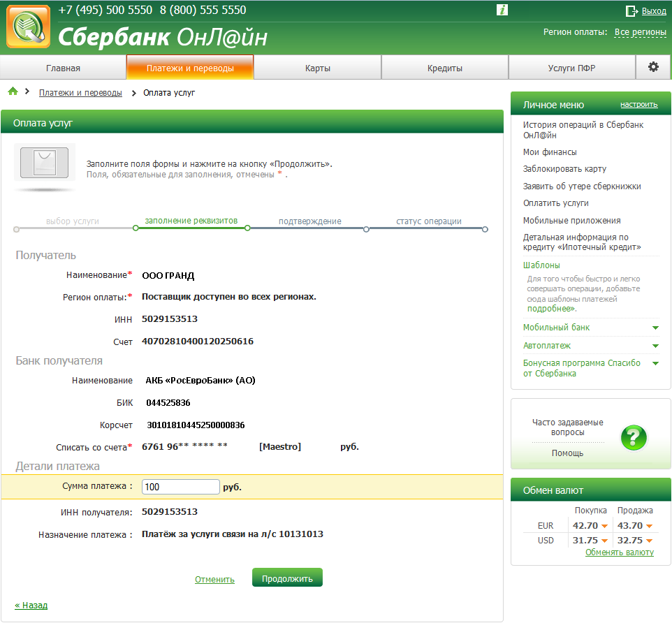Go back with « Назад link
672x623 pixels.
(x=31, y=605)
